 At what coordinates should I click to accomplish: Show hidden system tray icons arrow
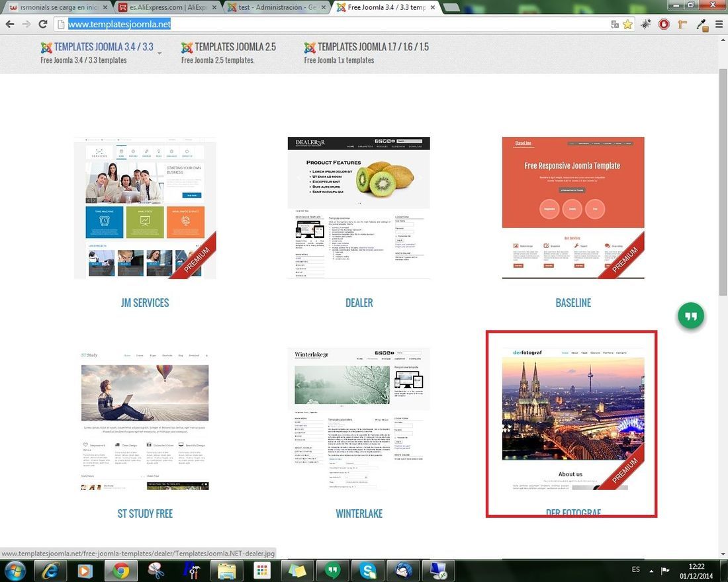651,571
